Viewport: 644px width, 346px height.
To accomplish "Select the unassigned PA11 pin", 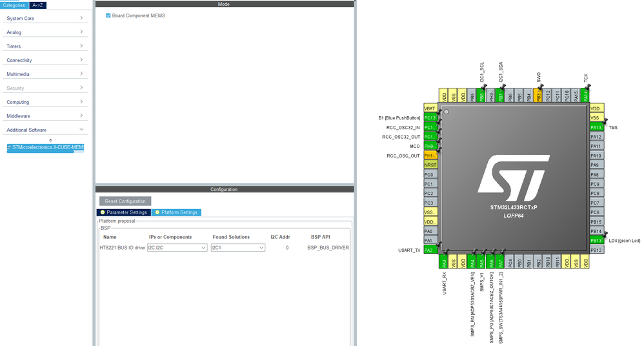I will coord(597,147).
